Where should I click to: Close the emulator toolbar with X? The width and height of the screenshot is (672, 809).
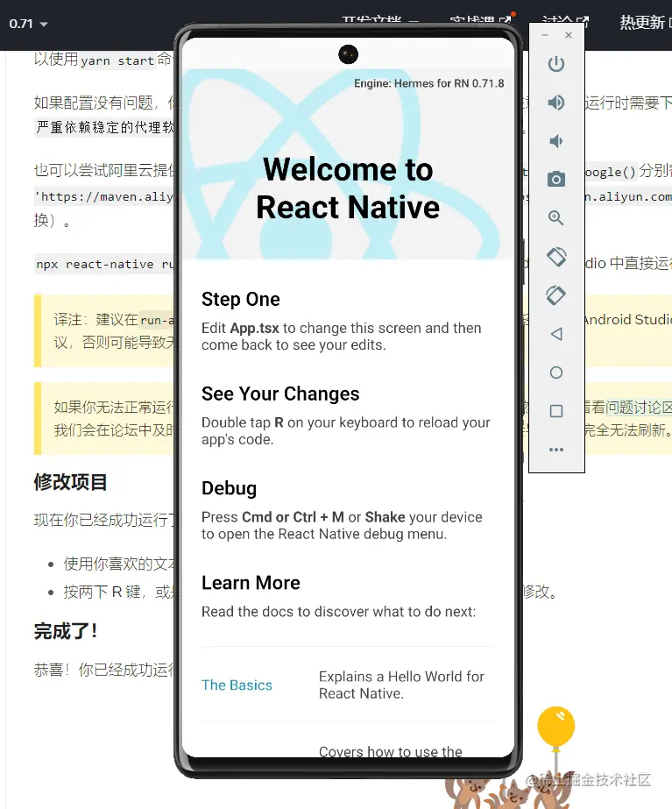point(569,35)
